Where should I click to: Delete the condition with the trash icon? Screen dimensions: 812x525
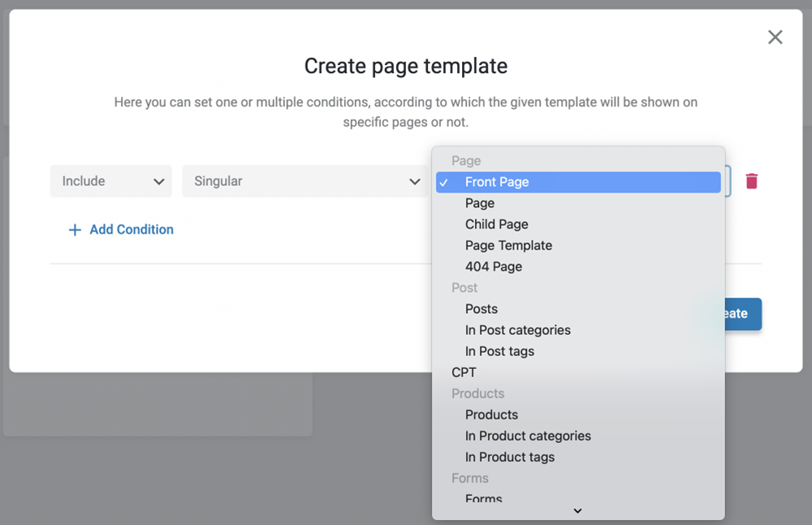pyautogui.click(x=751, y=181)
